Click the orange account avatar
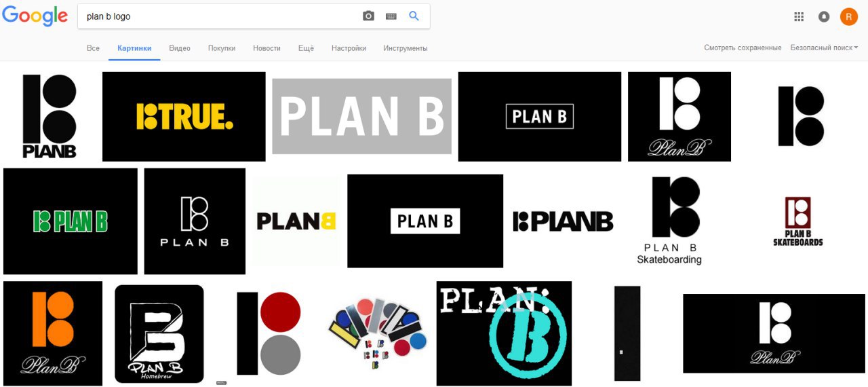Image resolution: width=868 pixels, height=387 pixels. [x=849, y=16]
